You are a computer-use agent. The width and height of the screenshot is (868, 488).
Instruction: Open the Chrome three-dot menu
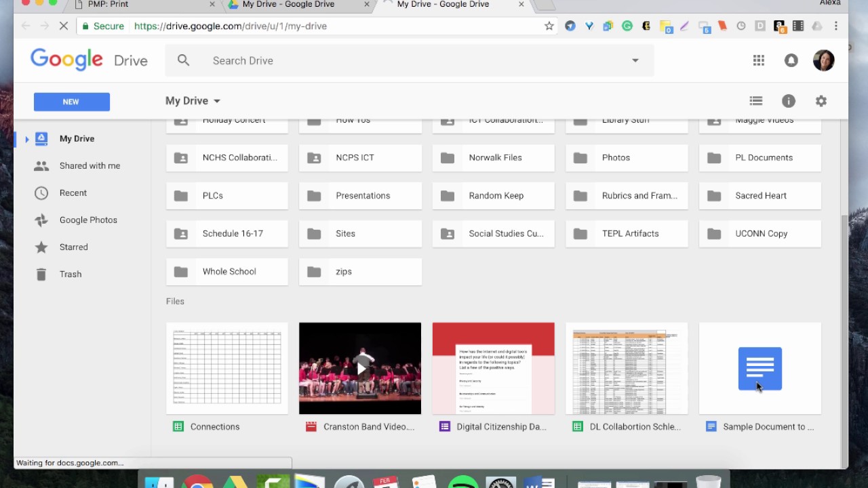coord(836,26)
